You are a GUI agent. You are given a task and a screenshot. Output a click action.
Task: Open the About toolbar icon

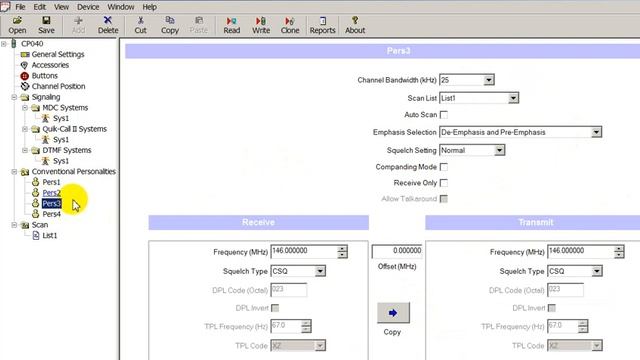click(355, 25)
